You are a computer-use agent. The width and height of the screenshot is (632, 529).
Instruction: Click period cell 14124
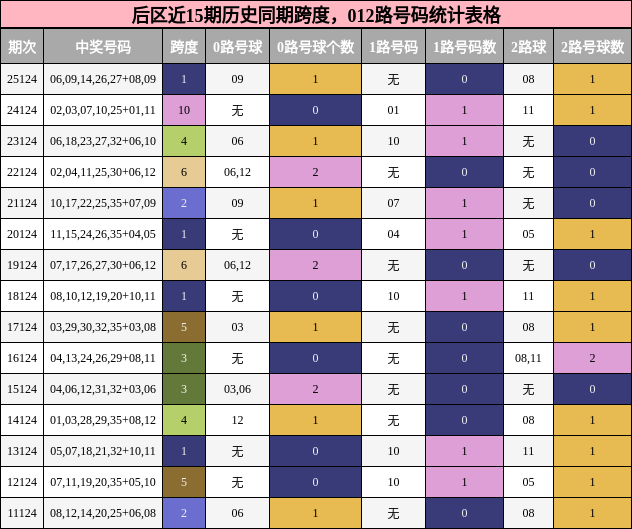click(22, 420)
